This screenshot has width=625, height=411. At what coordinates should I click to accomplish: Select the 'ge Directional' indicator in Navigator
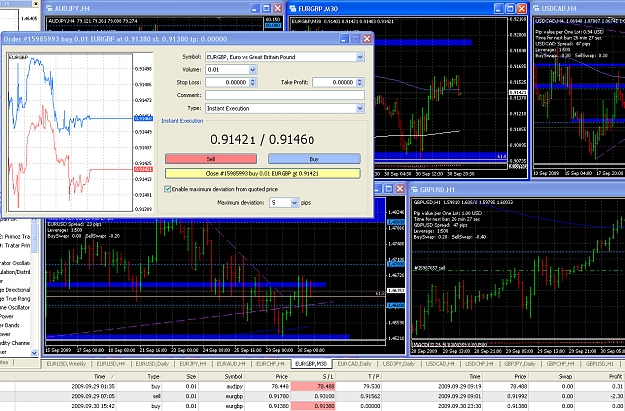click(15, 290)
